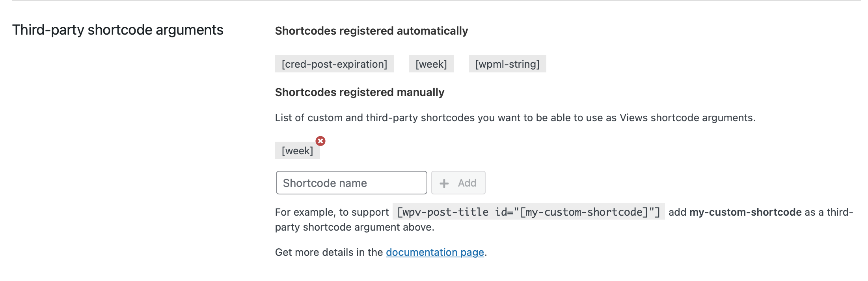
Task: Click 'as a third-' text after bold shortcode
Action: pyautogui.click(x=828, y=212)
